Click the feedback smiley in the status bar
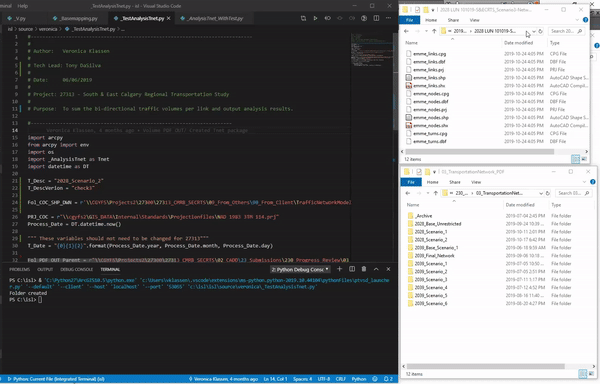The height and width of the screenshot is (384, 600). (x=375, y=379)
